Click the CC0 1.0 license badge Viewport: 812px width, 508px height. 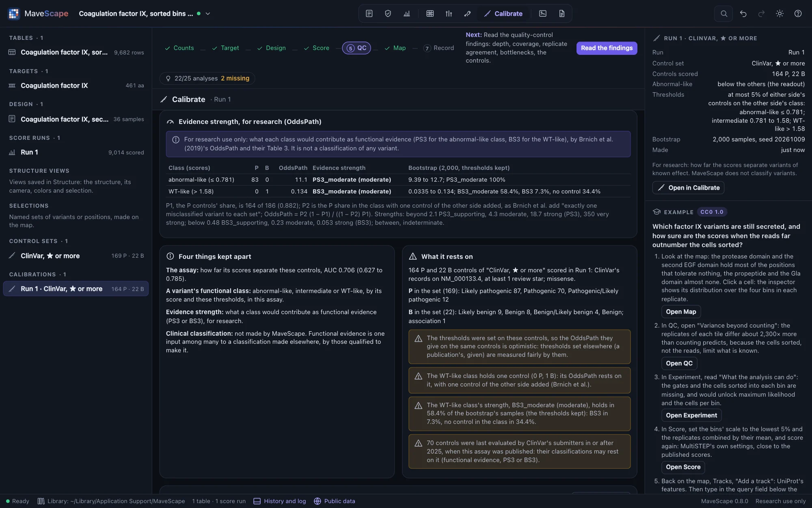(712, 212)
